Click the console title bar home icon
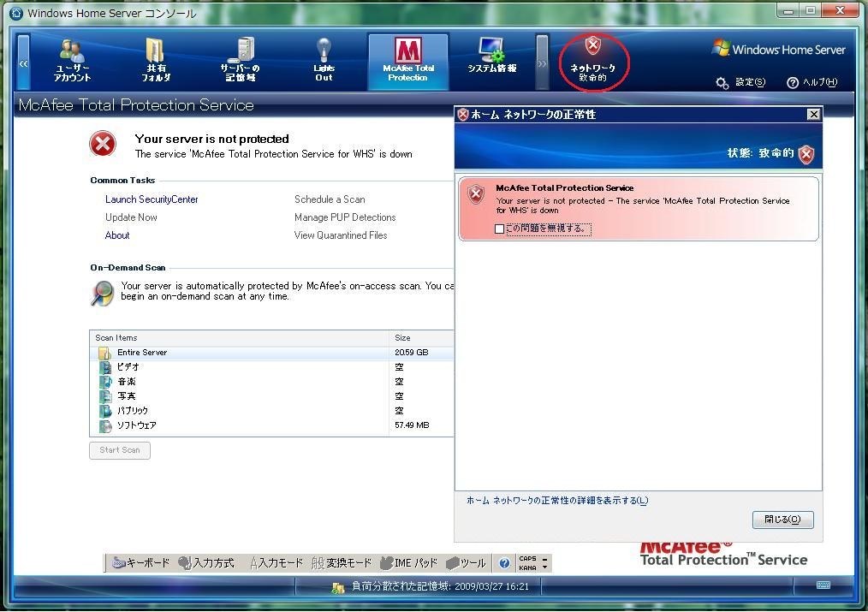 tap(16, 13)
